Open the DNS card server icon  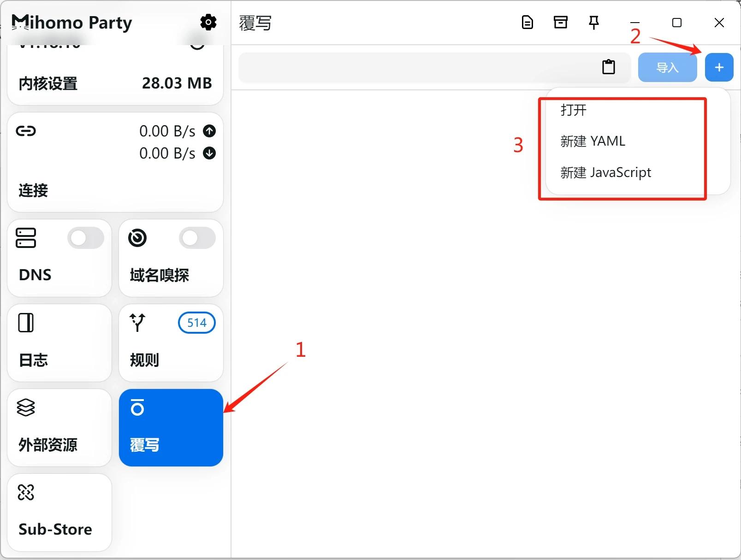(x=26, y=238)
